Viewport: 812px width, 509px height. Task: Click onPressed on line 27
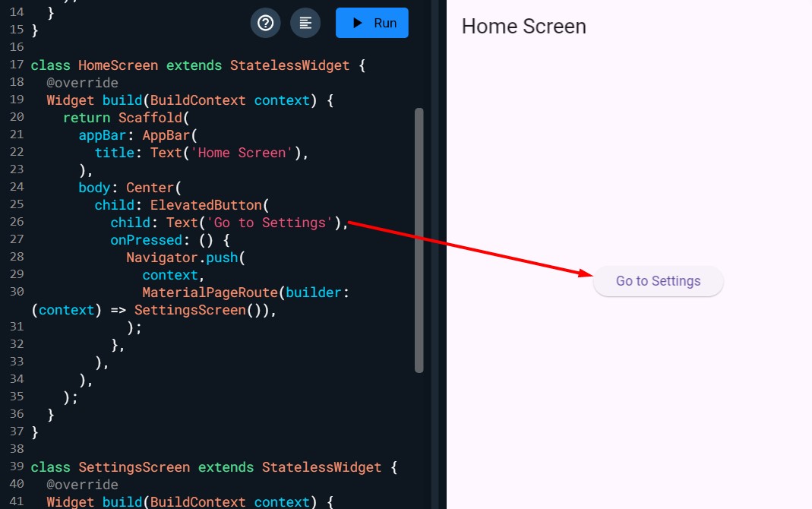click(x=146, y=240)
